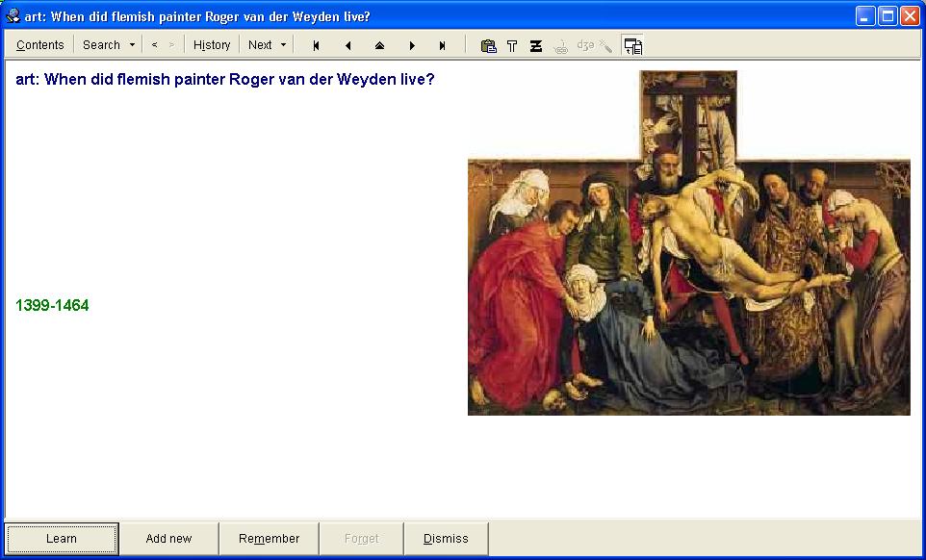Image resolution: width=926 pixels, height=560 pixels.
Task: Open the History toolbar item
Action: (212, 45)
